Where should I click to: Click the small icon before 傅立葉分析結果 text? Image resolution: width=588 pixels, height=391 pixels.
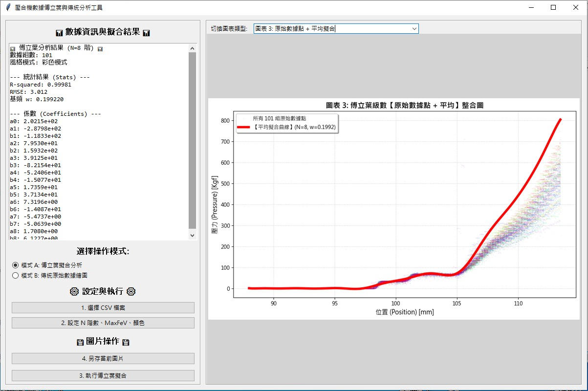[13, 49]
